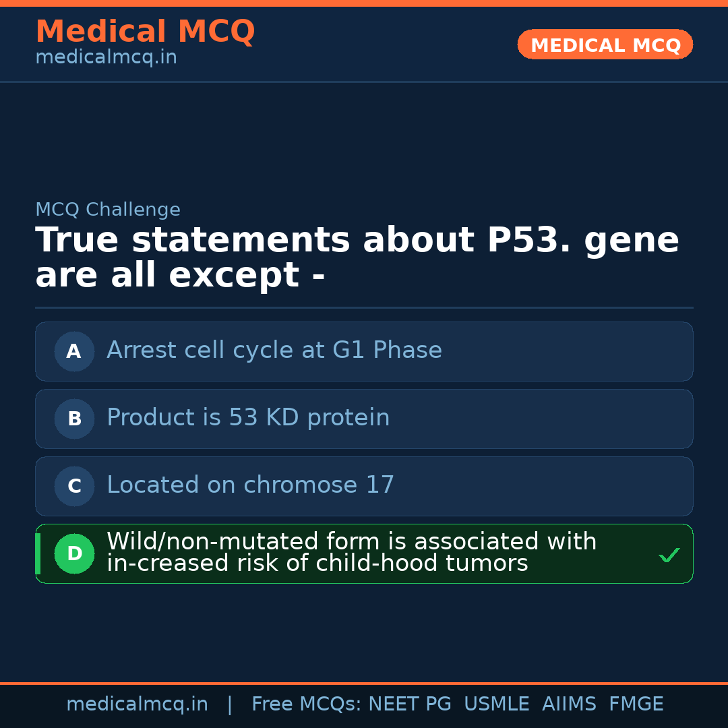
Task: Click the green D circle badge
Action: [74, 553]
